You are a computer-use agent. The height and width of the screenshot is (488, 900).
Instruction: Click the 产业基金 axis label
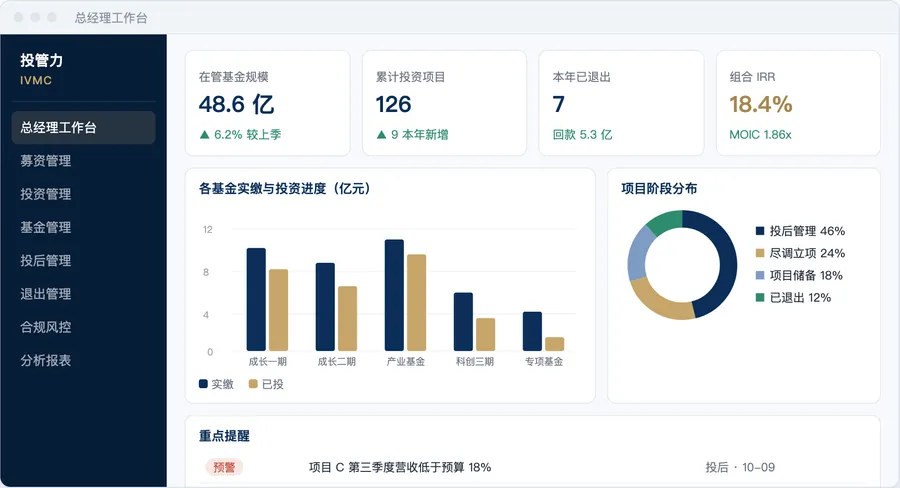coord(406,362)
